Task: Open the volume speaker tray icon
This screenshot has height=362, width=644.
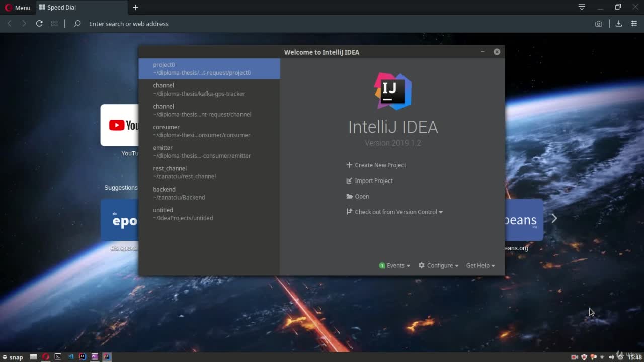Action: [611, 357]
